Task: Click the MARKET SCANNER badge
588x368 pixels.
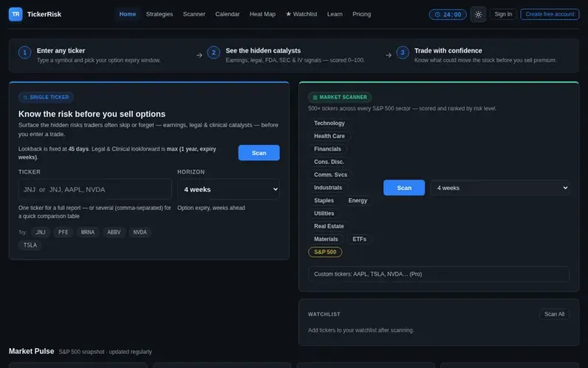Action: pos(340,97)
